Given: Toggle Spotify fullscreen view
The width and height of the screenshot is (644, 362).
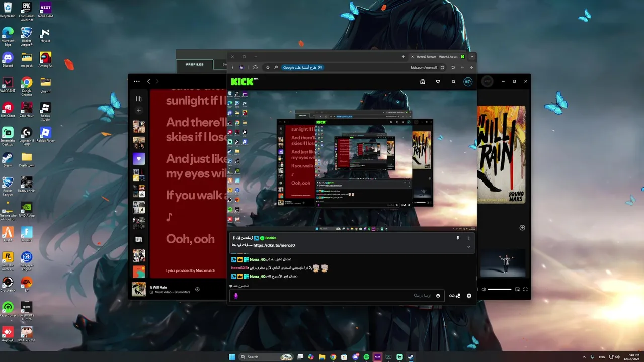Looking at the screenshot, I should [525, 289].
